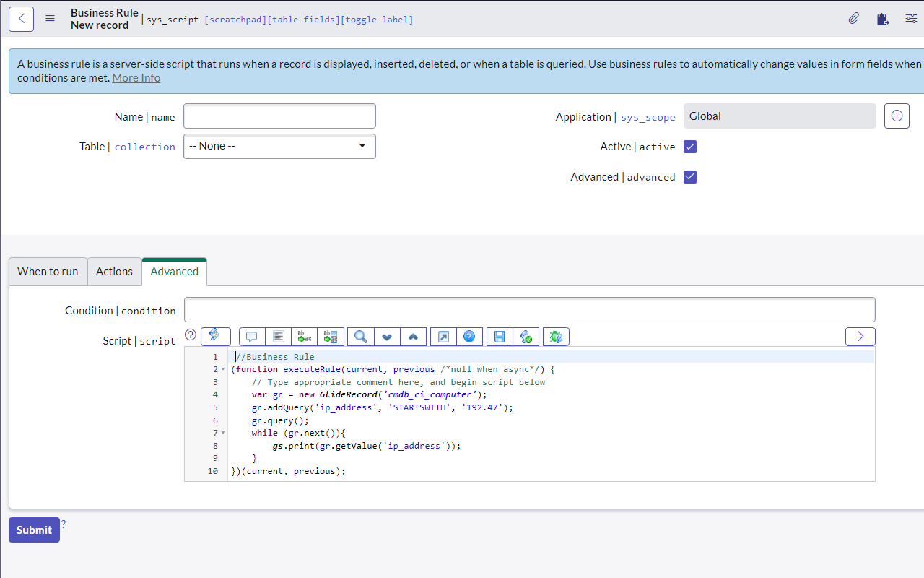Open the form personalization settings sliders icon
Viewport: 924px width, 578px height.
(x=911, y=19)
